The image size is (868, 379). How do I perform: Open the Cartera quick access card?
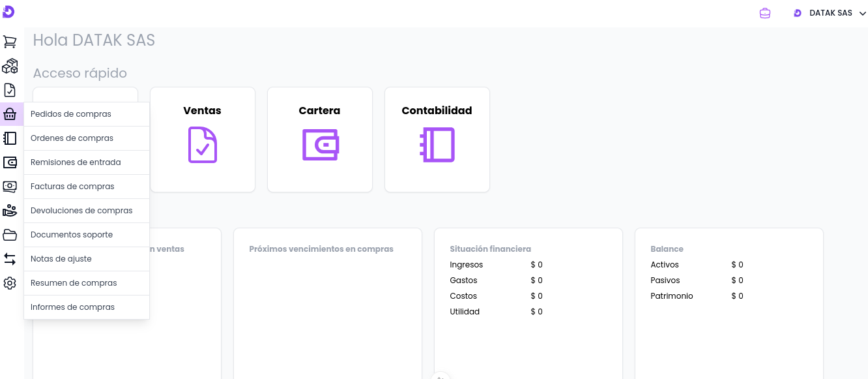[320, 140]
